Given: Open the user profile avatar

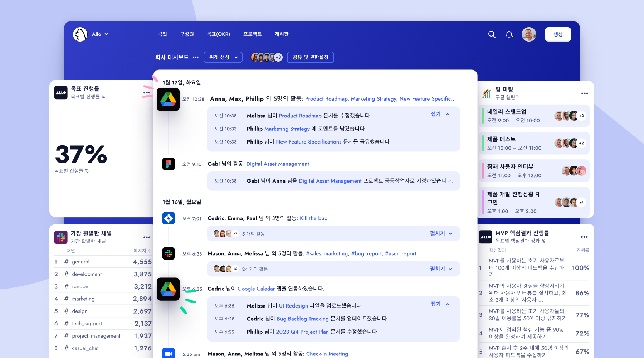Looking at the screenshot, I should click(529, 34).
